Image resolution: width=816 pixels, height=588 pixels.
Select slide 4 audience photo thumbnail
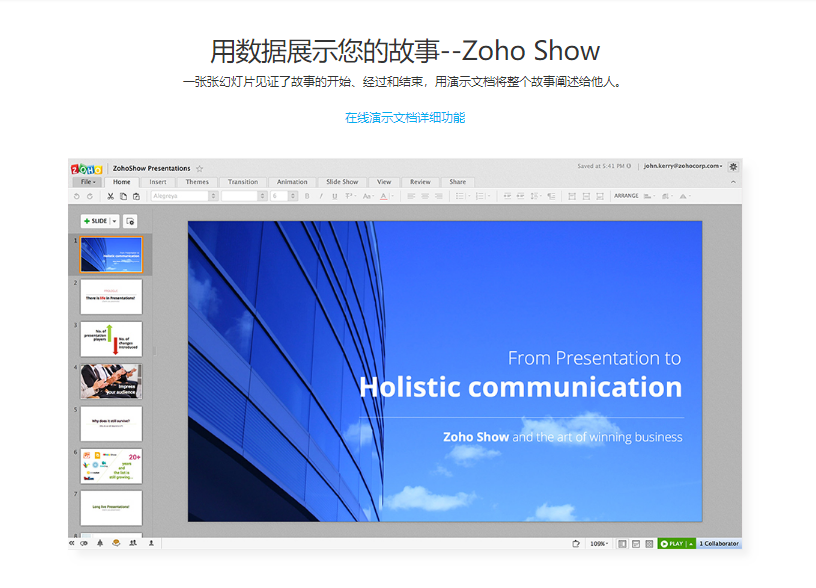[111, 381]
